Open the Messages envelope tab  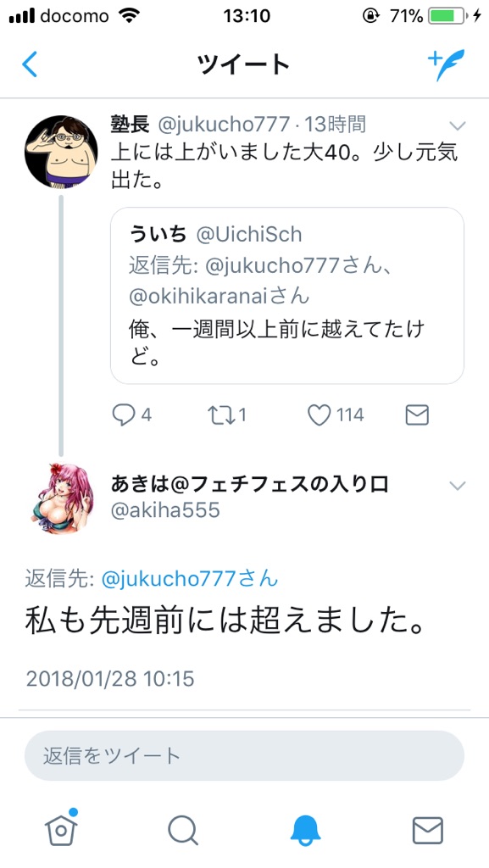428,831
